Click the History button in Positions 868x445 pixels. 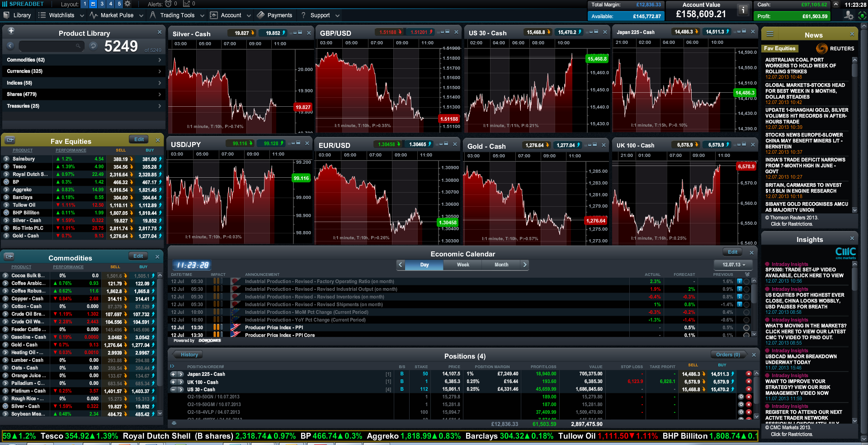point(189,355)
